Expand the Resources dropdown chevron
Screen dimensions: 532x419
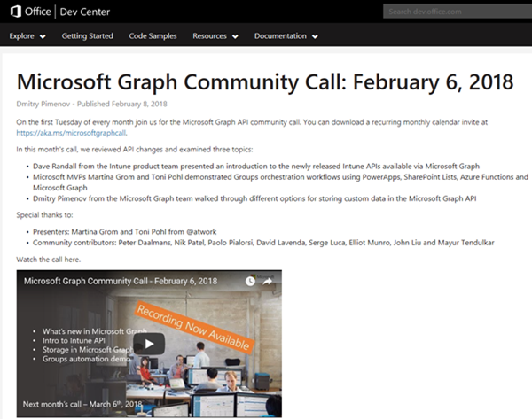(x=235, y=36)
